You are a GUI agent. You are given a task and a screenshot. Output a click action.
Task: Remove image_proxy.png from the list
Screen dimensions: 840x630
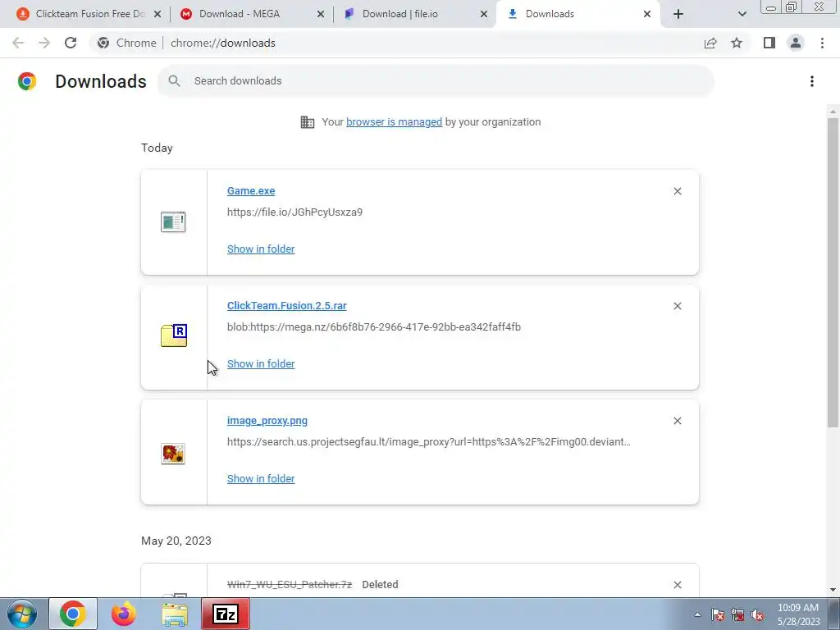click(677, 421)
